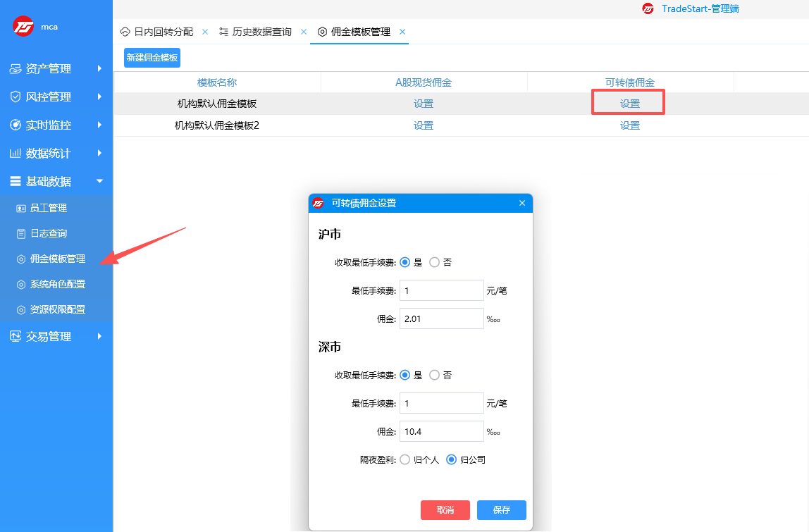Switch to the 历史数据查询 tab
809x532 pixels.
(x=263, y=32)
